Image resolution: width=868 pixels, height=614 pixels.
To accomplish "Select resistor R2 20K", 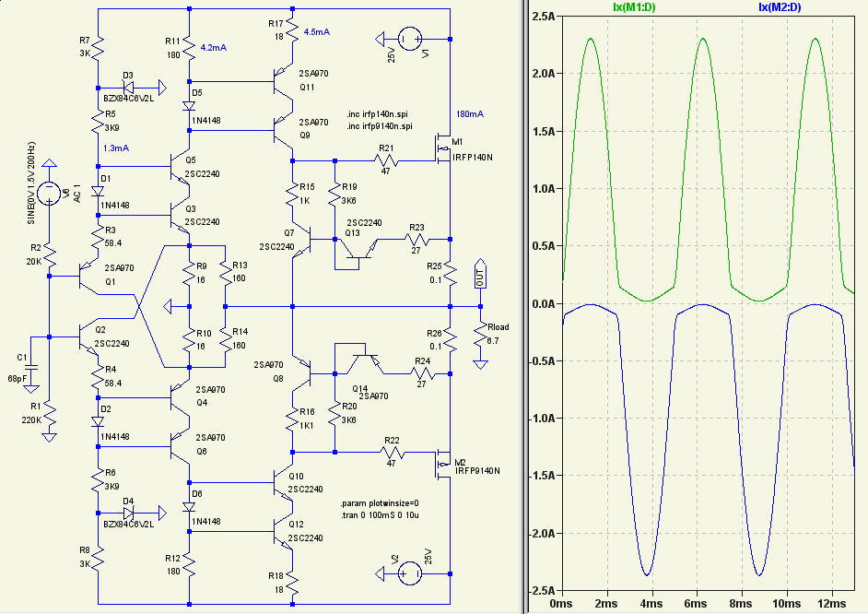I will point(49,255).
